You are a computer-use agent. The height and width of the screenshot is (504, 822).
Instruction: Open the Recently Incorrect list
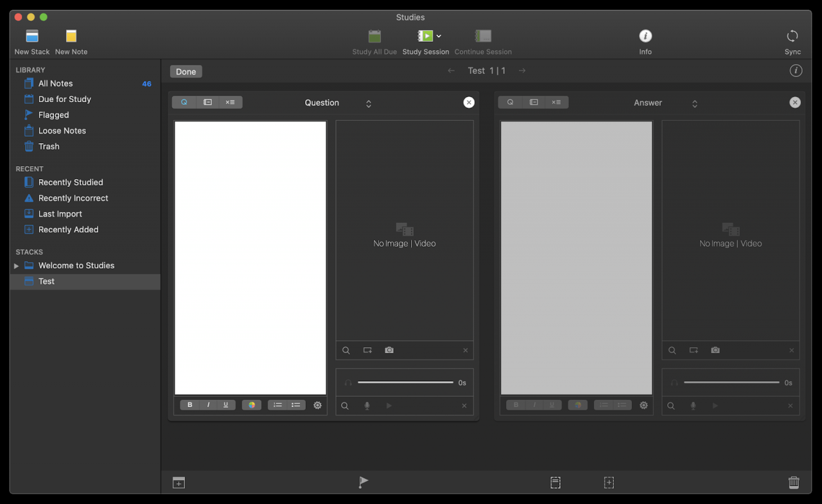click(72, 198)
